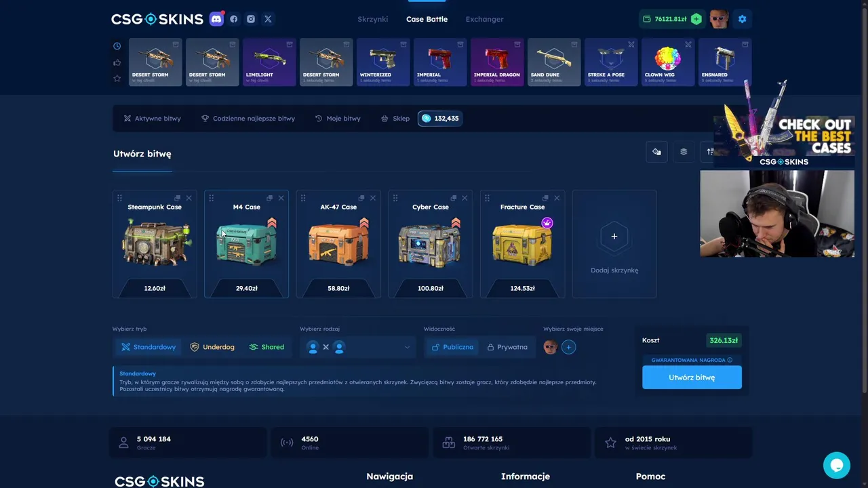This screenshot has width=868, height=488.
Task: Open the Facebook icon in header
Action: coord(234,19)
